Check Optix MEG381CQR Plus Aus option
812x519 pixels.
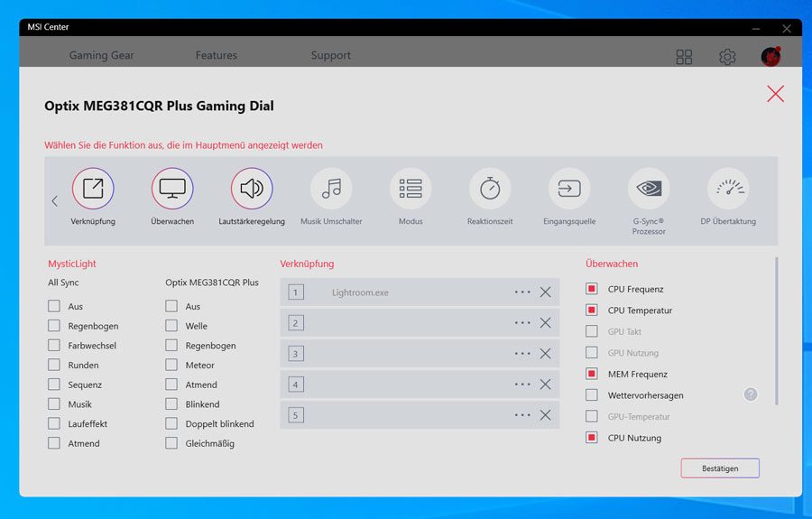[171, 306]
